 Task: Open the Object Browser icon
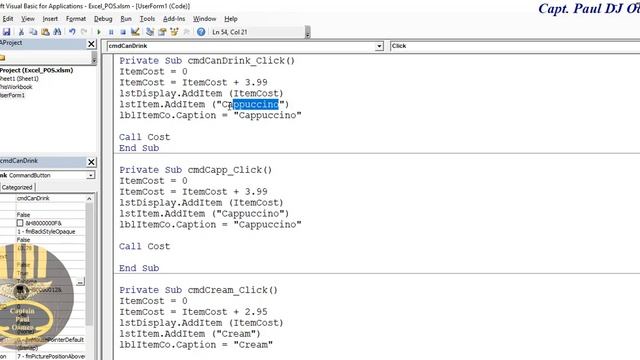coord(174,32)
